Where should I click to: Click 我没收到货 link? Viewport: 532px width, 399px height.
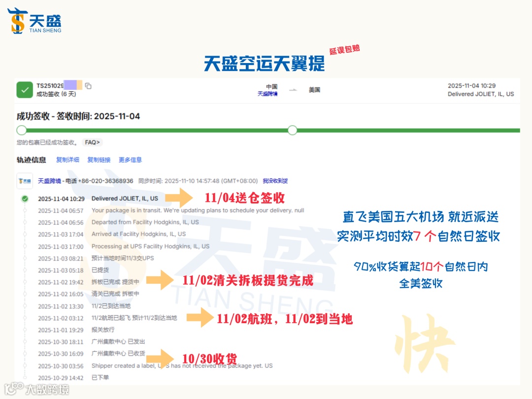pos(275,181)
